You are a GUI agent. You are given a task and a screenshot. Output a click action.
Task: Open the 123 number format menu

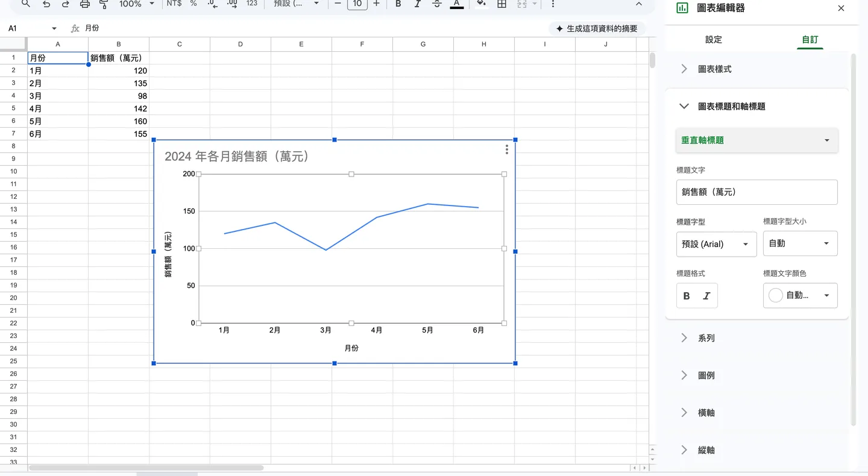(x=252, y=4)
